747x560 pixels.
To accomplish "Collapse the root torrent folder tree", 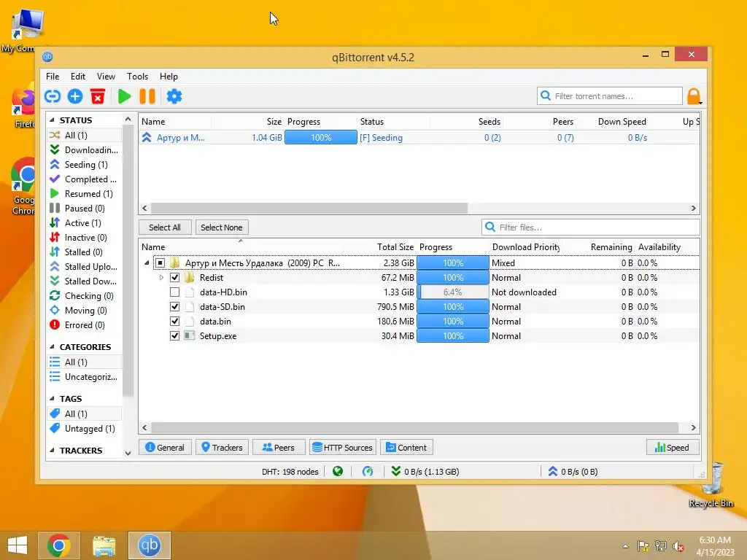I will tap(147, 262).
